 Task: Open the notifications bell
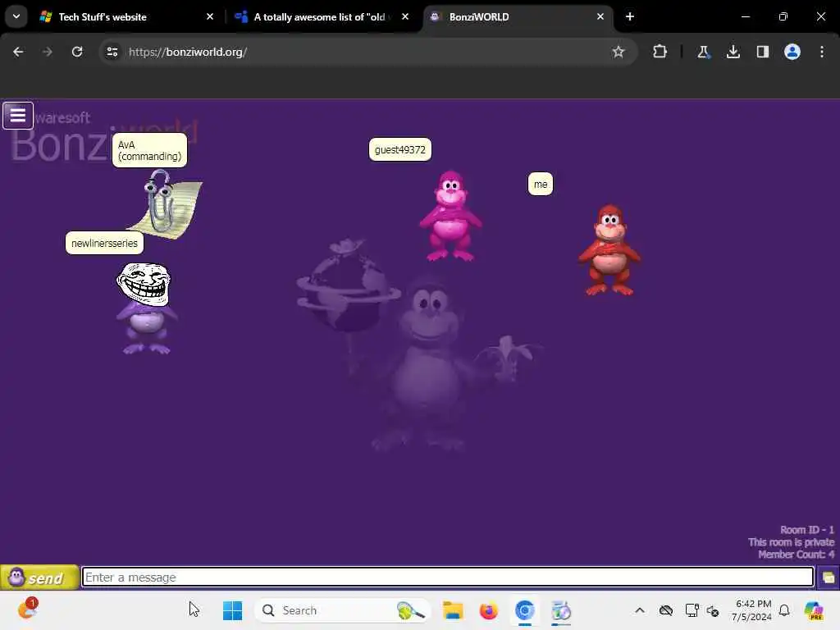tap(784, 610)
